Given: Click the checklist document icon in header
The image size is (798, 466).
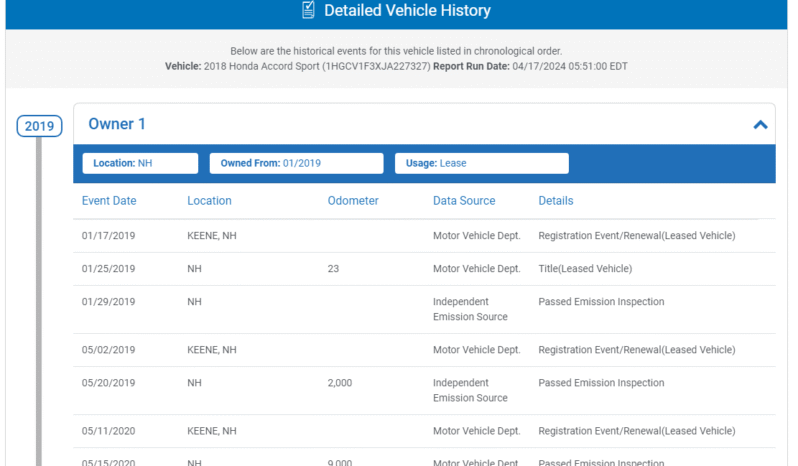Looking at the screenshot, I should (x=309, y=11).
